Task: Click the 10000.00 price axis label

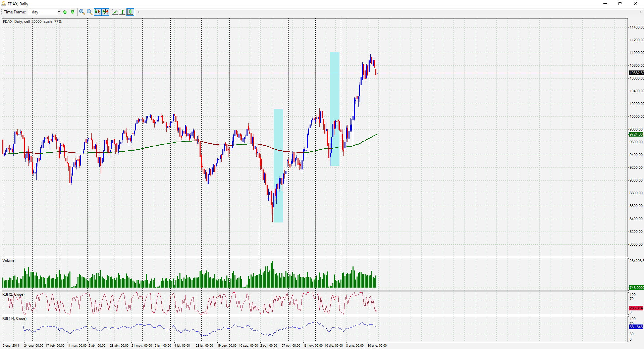Action: point(637,116)
